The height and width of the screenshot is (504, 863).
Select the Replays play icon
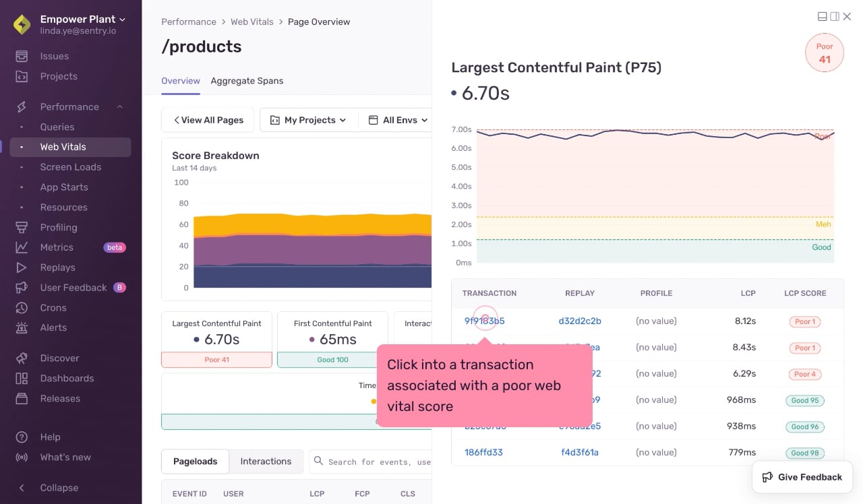[22, 267]
